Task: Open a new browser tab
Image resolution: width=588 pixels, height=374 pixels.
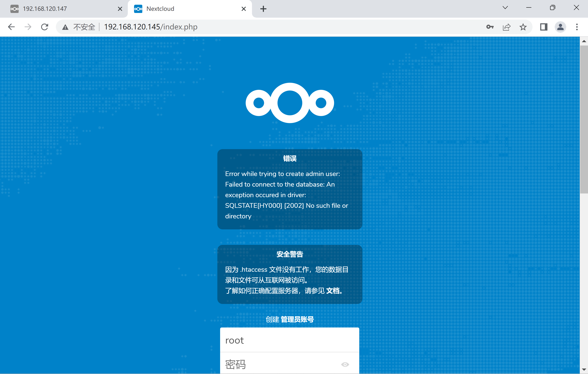Action: (263, 9)
